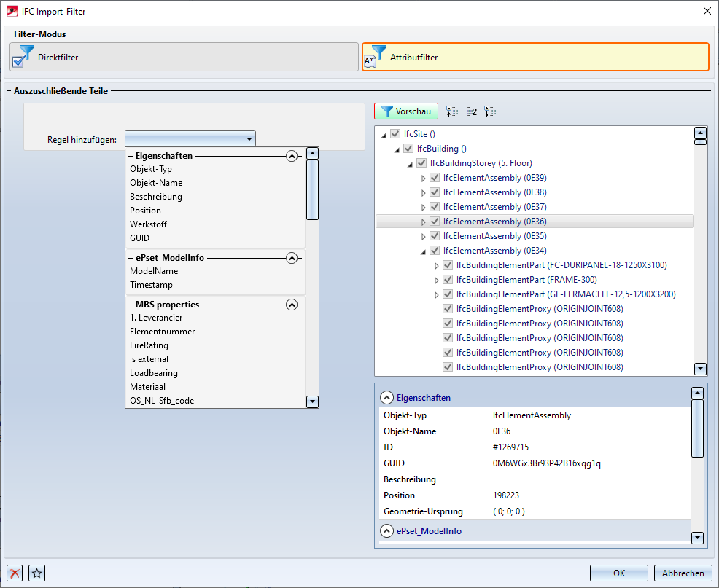Uncheck the IfcSite checkbox
719x588 pixels.
(x=395, y=134)
